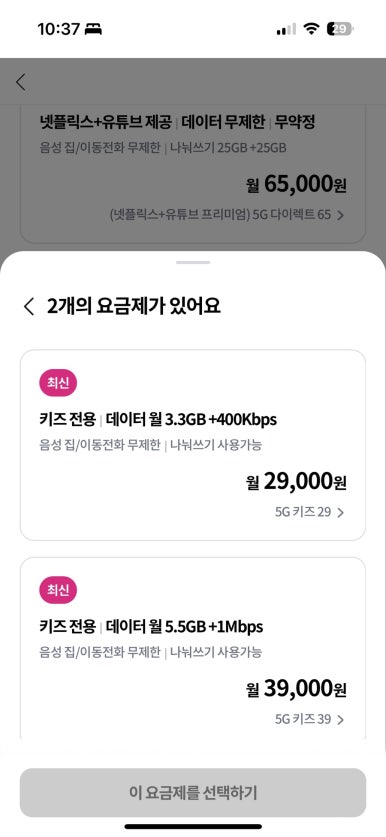Go back using arrow beside 2개의 요금제가 있어요

[x=29, y=307]
